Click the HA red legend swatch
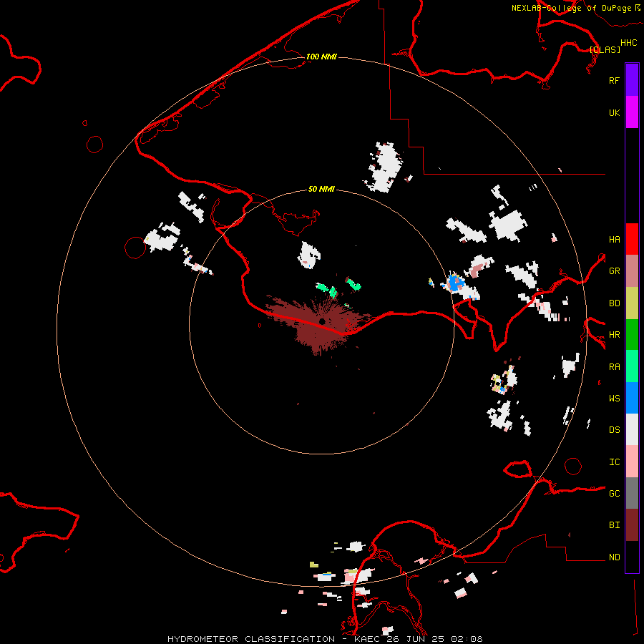The image size is (644, 644). [x=632, y=239]
